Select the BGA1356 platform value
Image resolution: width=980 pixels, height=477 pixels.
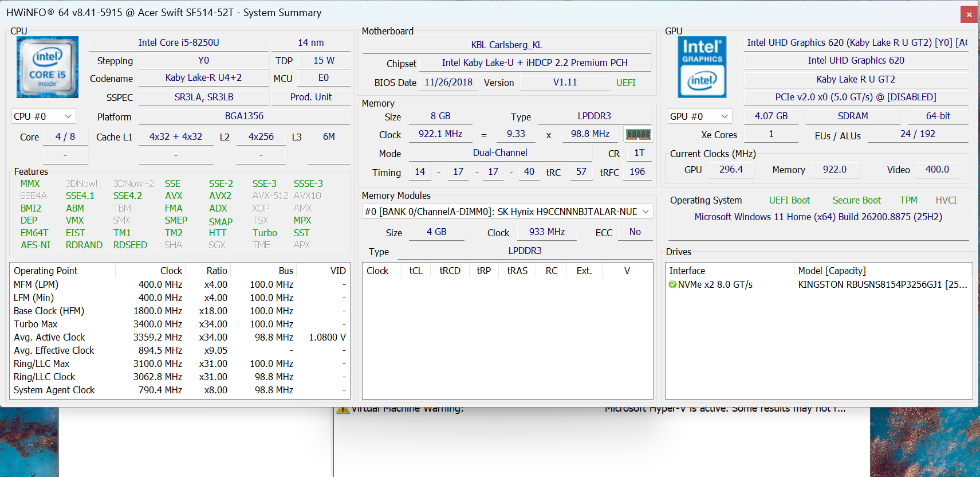click(x=244, y=116)
